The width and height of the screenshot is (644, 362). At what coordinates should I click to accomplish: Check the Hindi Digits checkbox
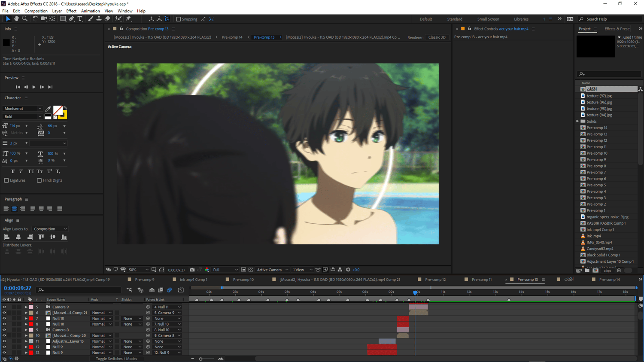click(x=39, y=180)
